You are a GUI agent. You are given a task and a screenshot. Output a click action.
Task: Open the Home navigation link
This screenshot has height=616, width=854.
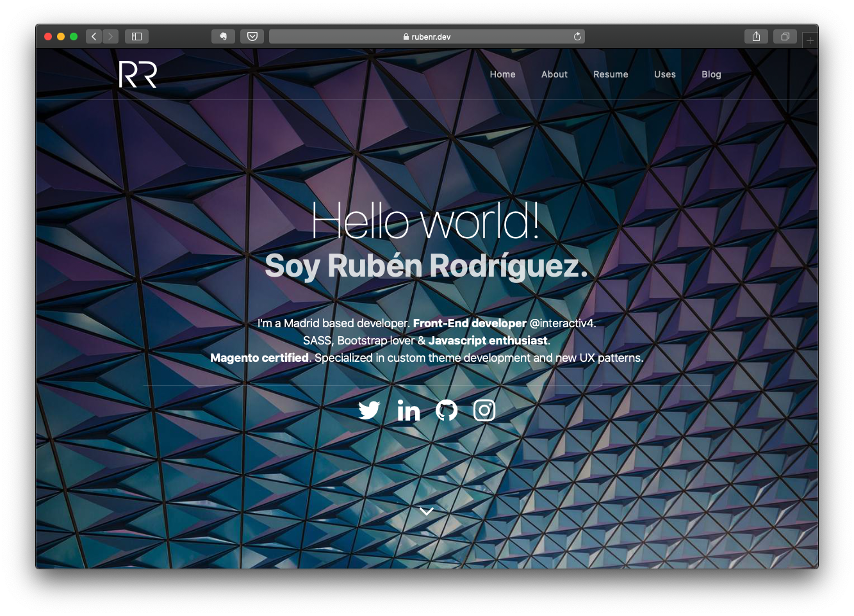coord(503,74)
